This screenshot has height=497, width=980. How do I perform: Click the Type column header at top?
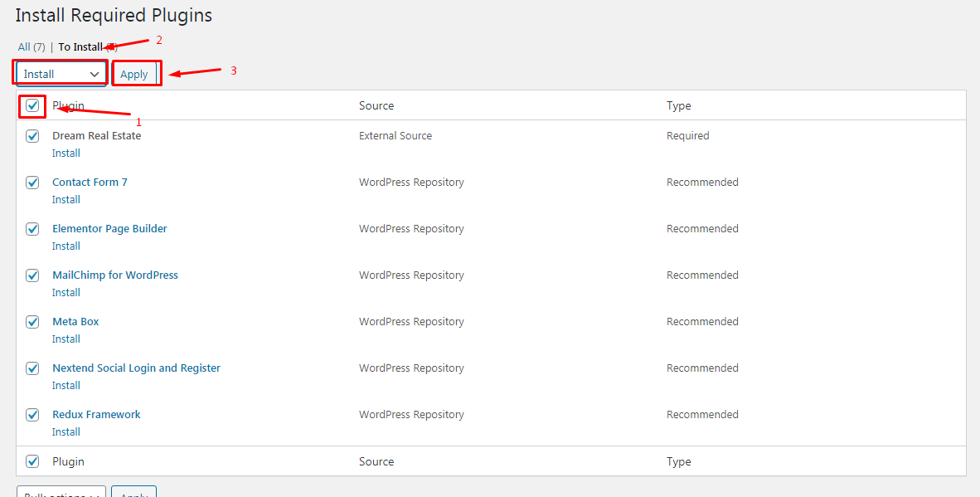(x=679, y=105)
